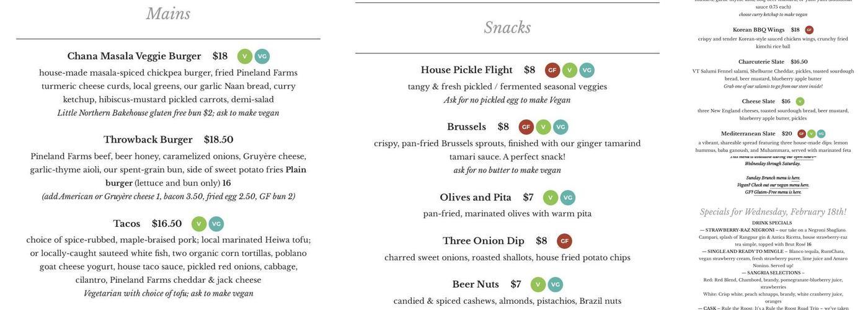Click the GF badge beside Brussels
Viewport: 868px width, 310px height.
pyautogui.click(x=526, y=127)
